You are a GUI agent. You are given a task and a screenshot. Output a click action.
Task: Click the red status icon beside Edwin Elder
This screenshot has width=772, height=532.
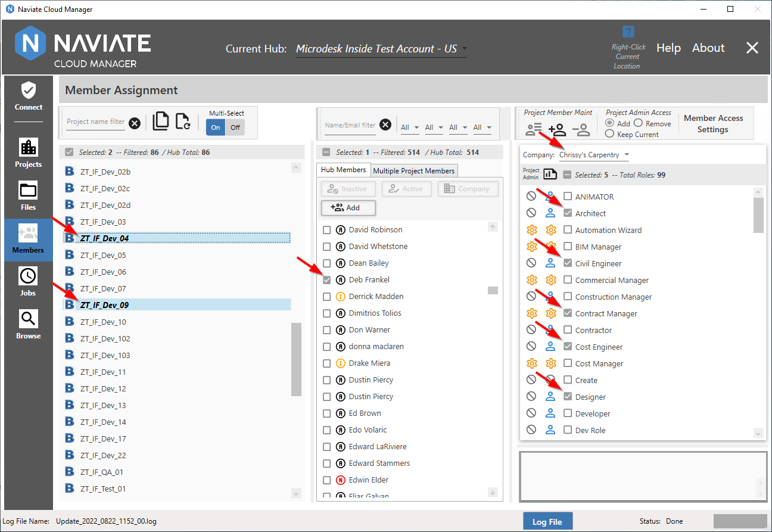coord(341,480)
